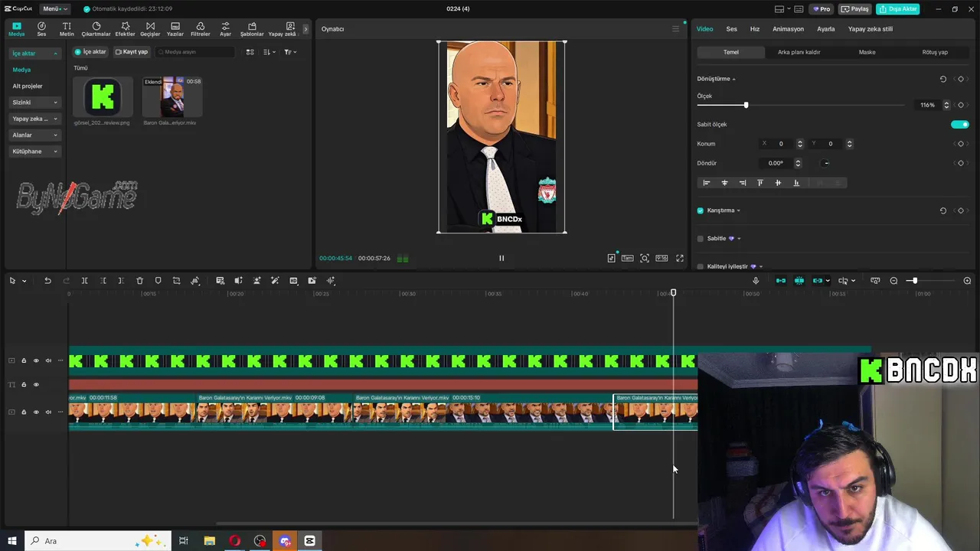
Task: Open the Ses audio panel
Action: point(41,29)
